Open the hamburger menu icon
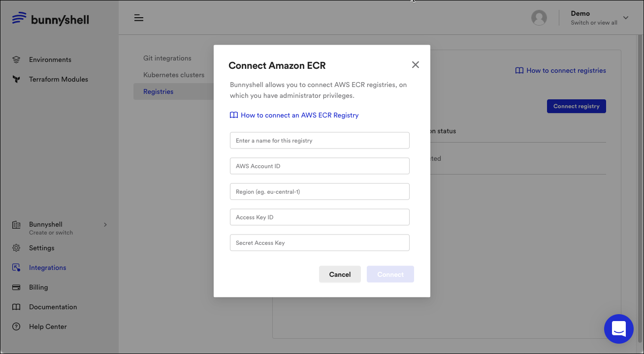 [139, 18]
